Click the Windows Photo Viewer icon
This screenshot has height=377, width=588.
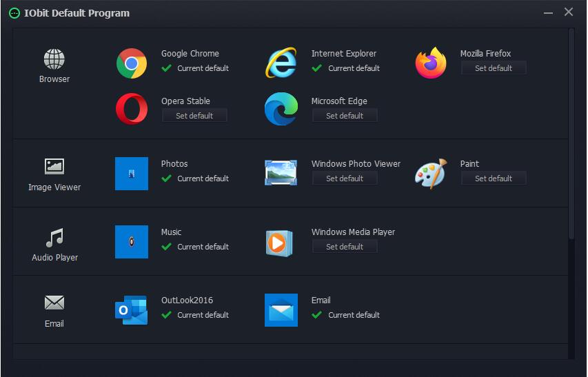pos(281,173)
